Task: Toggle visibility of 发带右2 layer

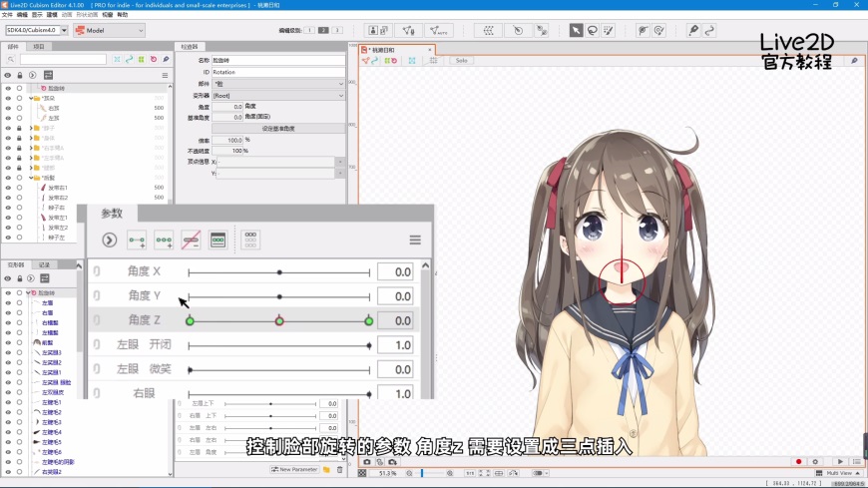Action: [8, 198]
